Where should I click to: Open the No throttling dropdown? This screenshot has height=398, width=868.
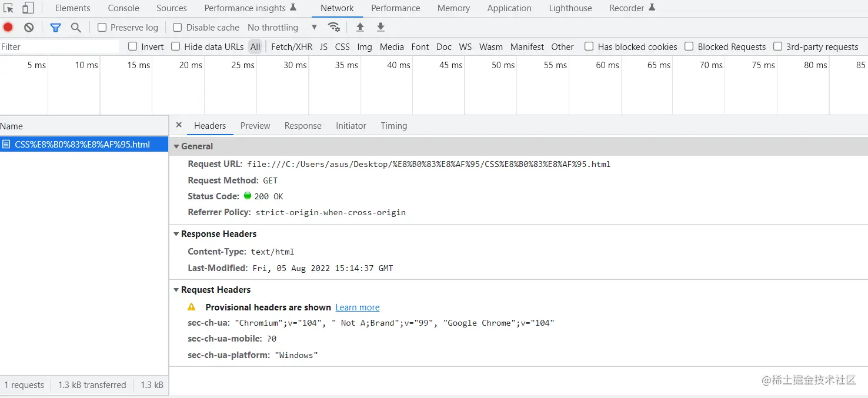(282, 27)
